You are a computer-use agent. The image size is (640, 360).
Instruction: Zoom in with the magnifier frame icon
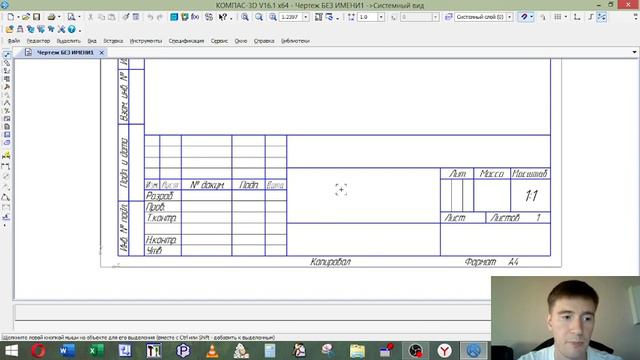point(245,17)
